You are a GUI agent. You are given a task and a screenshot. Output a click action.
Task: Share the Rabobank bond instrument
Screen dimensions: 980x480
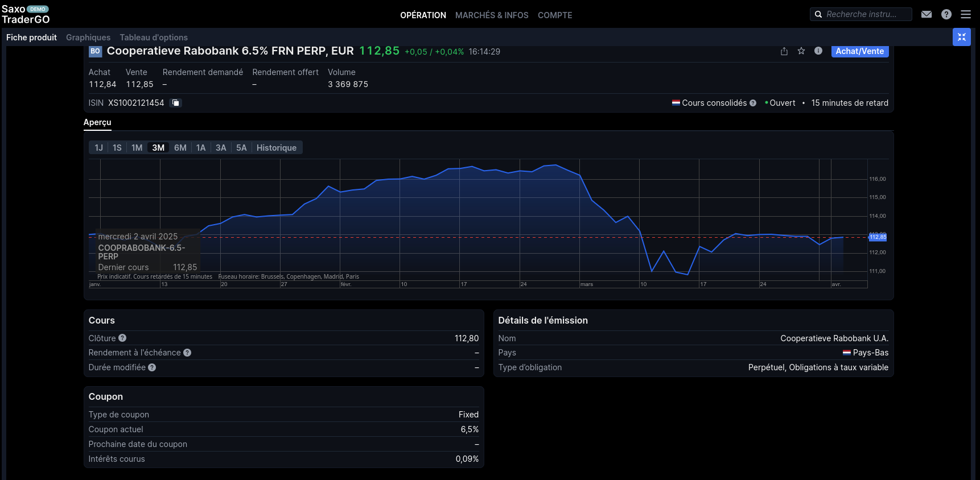pyautogui.click(x=784, y=51)
